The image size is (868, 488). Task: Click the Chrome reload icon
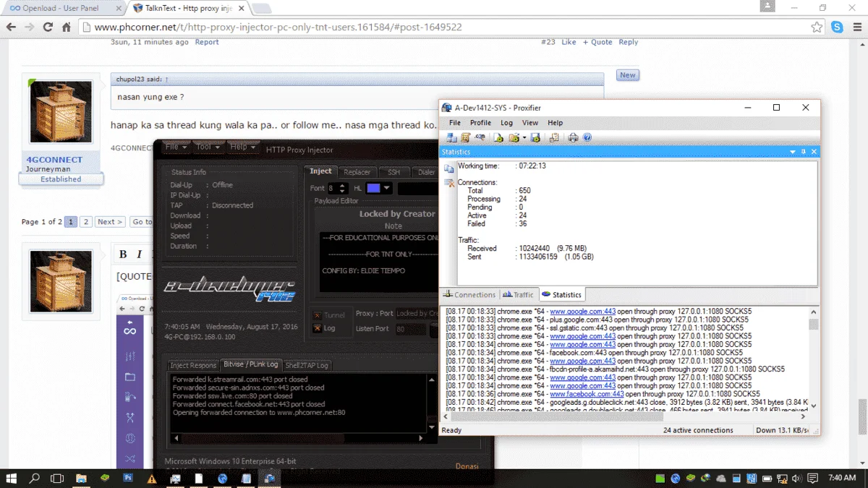48,27
